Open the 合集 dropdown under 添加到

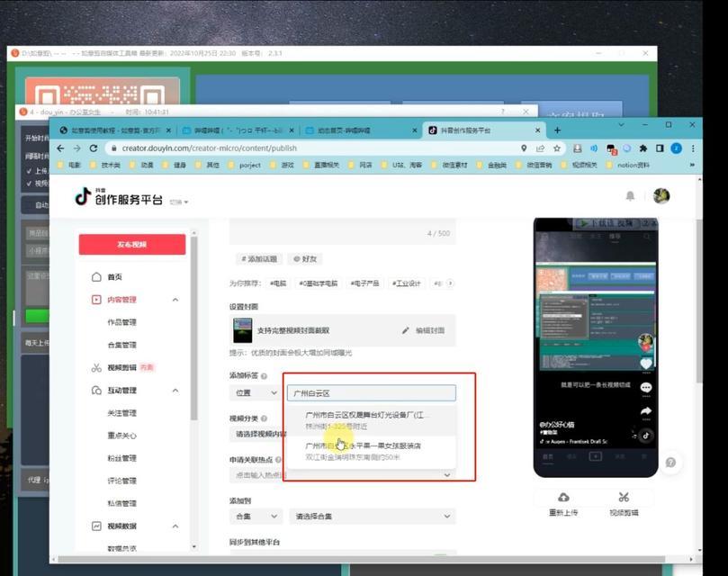coord(256,516)
